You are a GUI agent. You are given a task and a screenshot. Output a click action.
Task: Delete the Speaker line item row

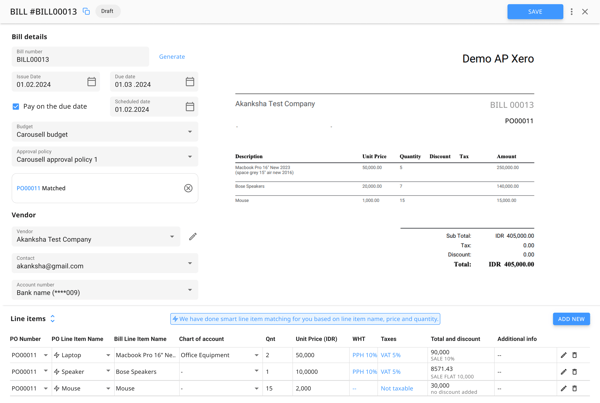pos(575,372)
